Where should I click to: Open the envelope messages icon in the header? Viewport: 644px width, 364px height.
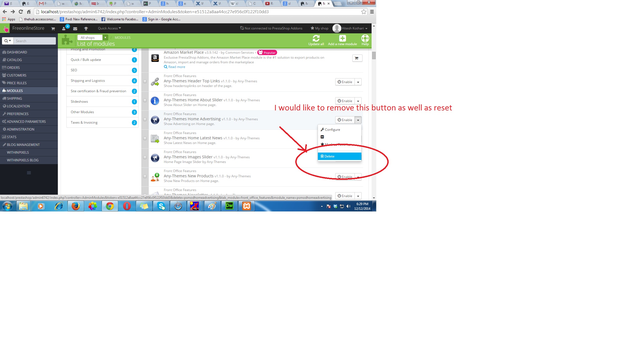[75, 29]
